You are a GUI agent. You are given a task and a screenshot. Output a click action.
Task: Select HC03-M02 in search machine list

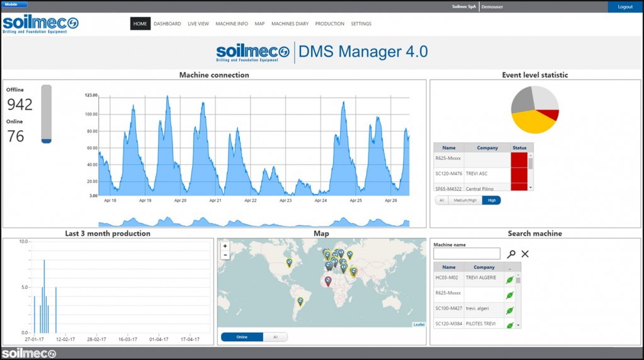click(x=446, y=278)
